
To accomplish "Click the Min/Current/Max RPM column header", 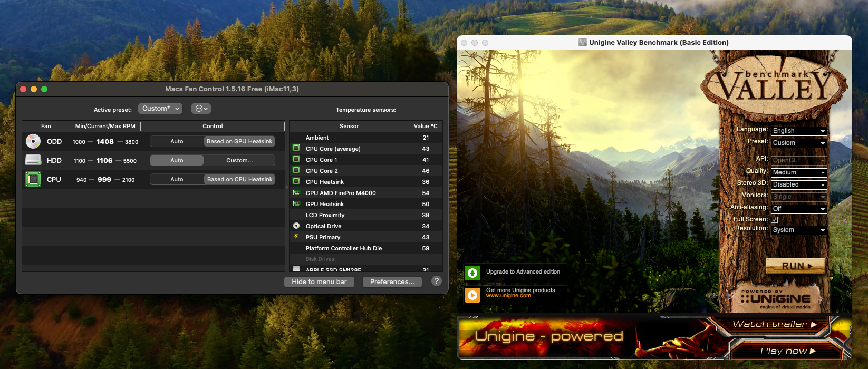I will [105, 126].
